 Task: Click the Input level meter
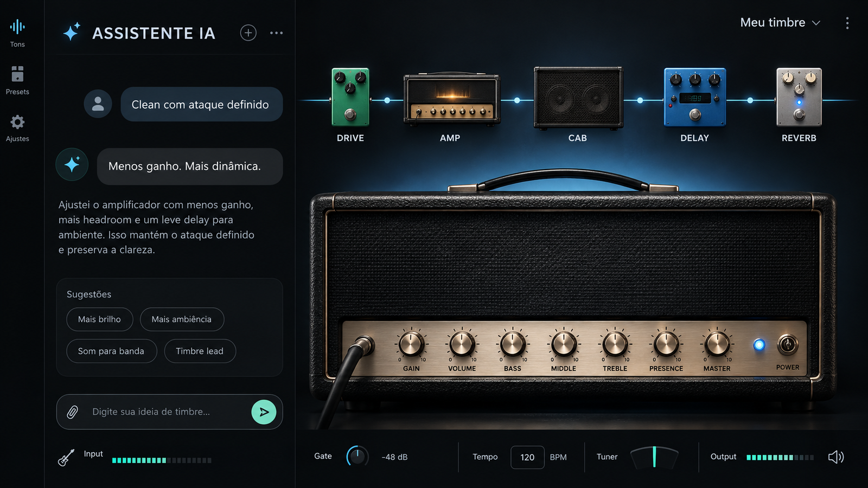pos(162,460)
